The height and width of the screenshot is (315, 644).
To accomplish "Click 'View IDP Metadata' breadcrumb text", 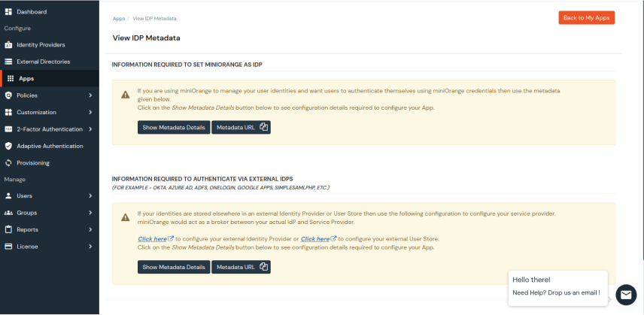I will [154, 19].
